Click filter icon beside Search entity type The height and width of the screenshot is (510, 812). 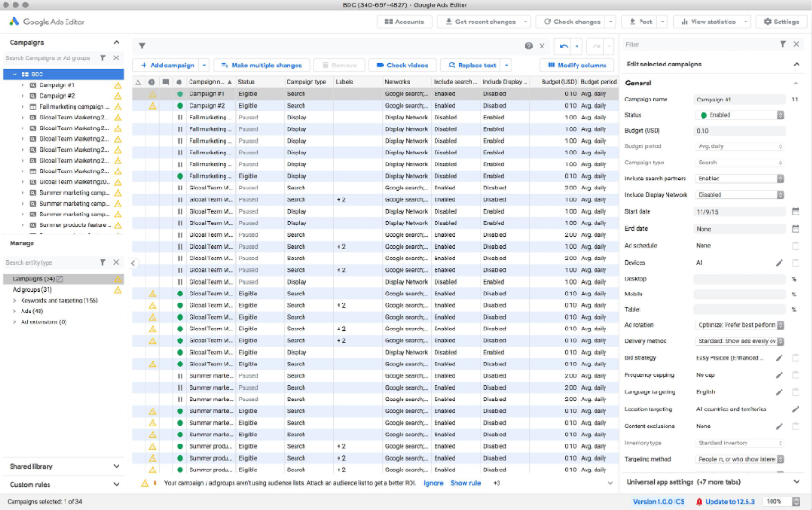pos(103,262)
